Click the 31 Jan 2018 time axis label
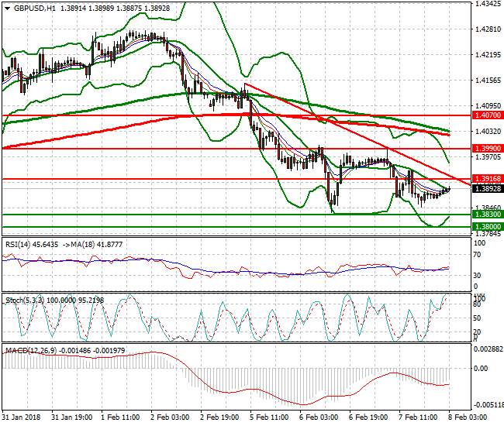This screenshot has width=504, height=426. (21, 417)
